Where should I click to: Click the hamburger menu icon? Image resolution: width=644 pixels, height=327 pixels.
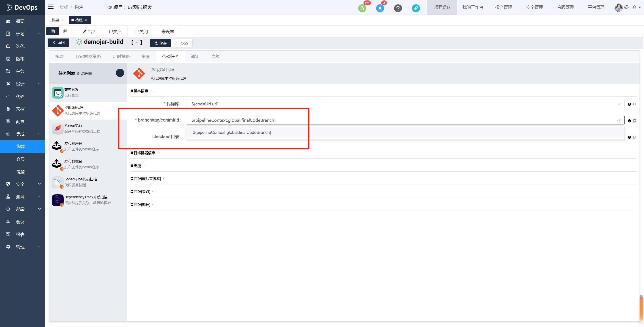[x=51, y=7]
